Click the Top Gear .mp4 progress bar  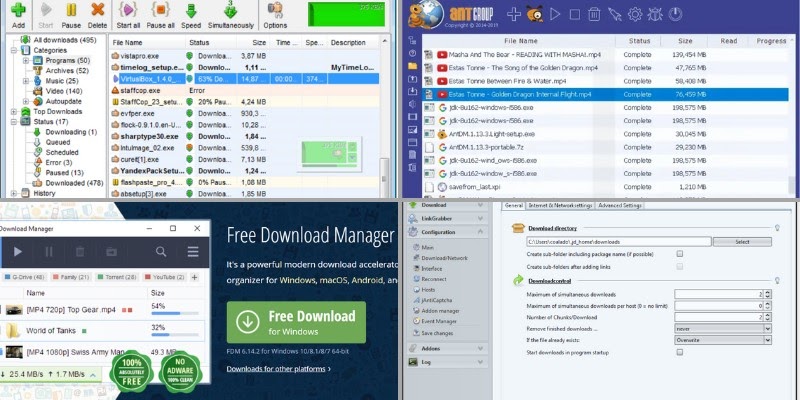[175, 313]
